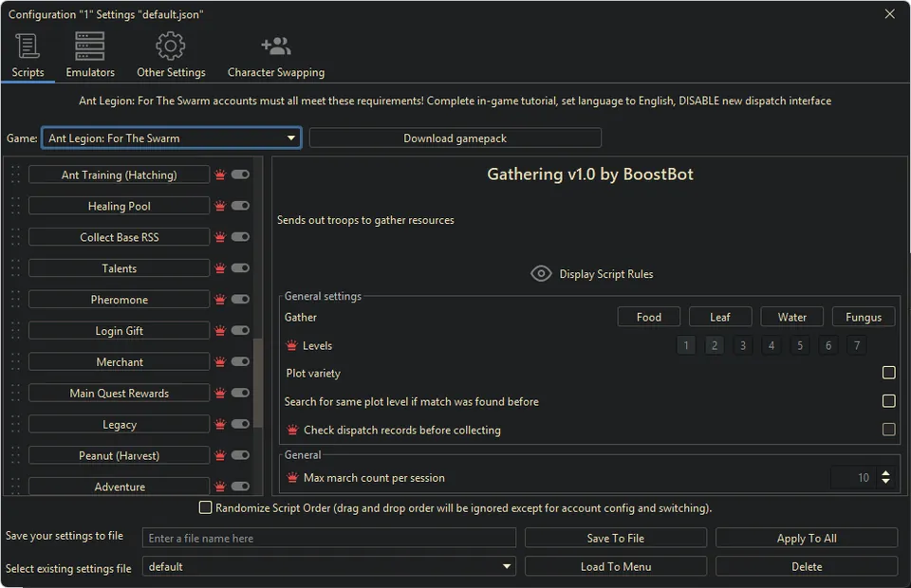Screen dimensions: 911x588
Task: Click the crown icon next to Max march count
Action: (293, 478)
